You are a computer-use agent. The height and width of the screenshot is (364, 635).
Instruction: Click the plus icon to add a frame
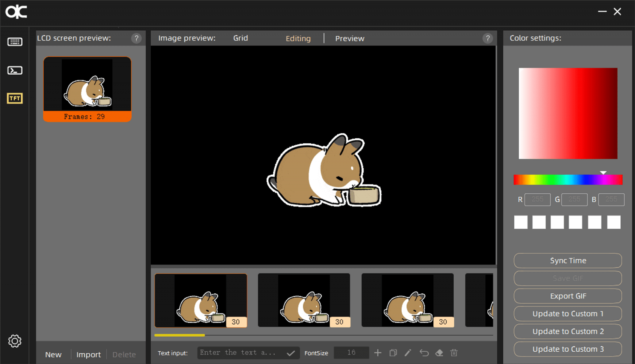click(x=378, y=352)
